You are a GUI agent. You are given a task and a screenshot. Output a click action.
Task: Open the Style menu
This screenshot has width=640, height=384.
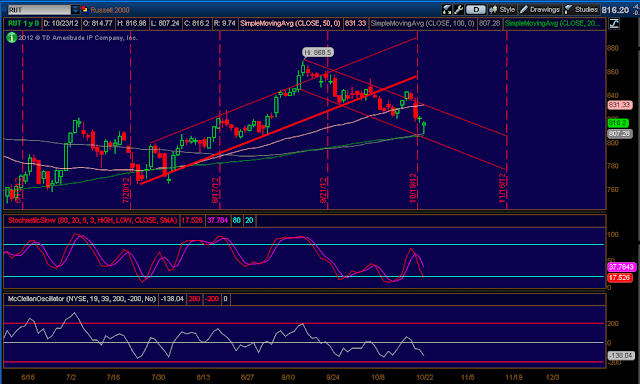(x=502, y=9)
